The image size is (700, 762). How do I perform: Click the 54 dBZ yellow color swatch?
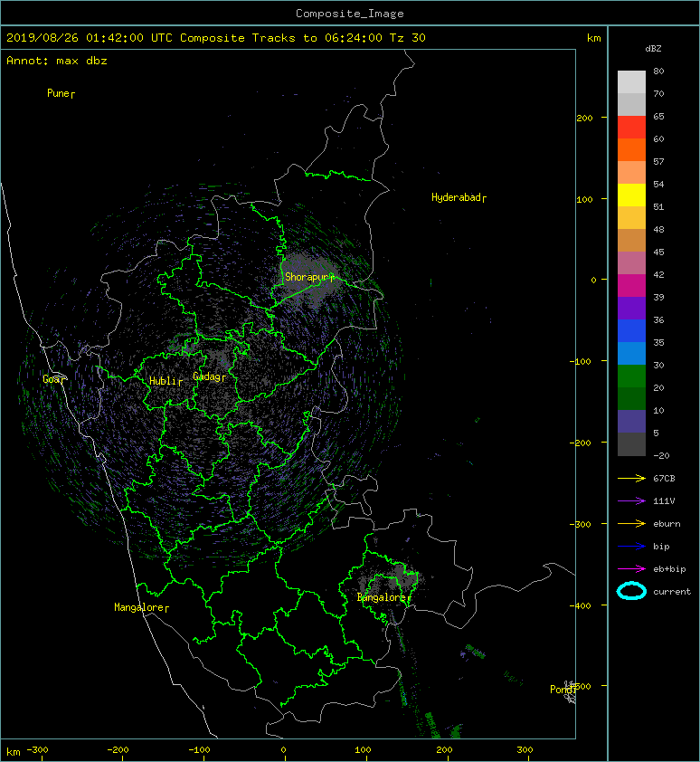(631, 195)
